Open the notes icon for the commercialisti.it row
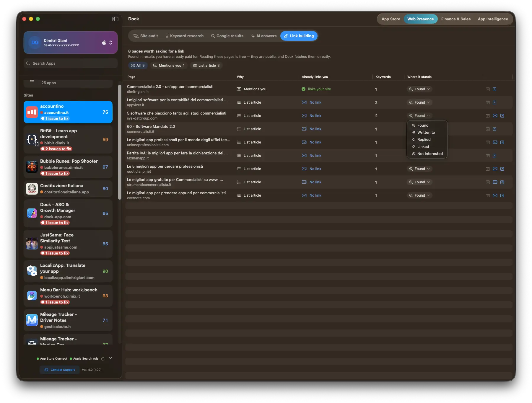This screenshot has width=532, height=403. 488,129
